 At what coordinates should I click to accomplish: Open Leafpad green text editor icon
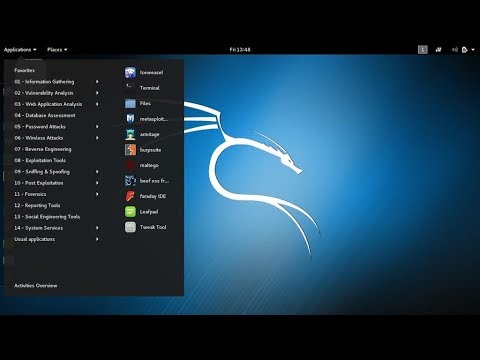pos(130,212)
